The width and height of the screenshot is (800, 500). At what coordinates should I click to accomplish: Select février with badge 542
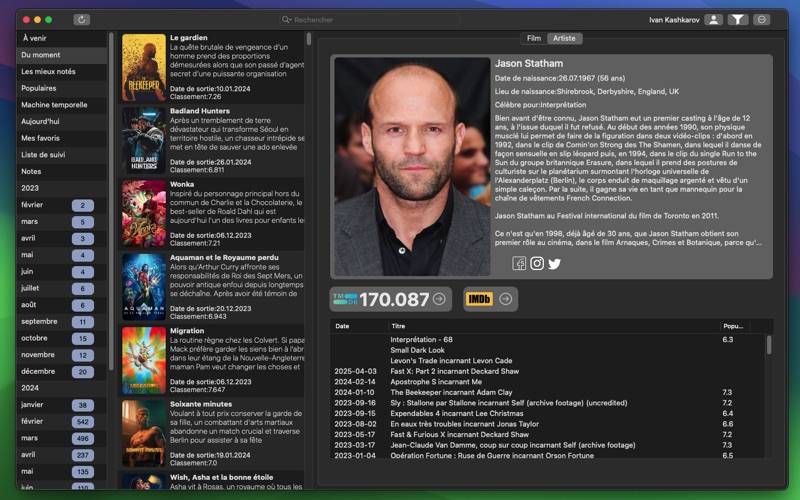[x=62, y=421]
